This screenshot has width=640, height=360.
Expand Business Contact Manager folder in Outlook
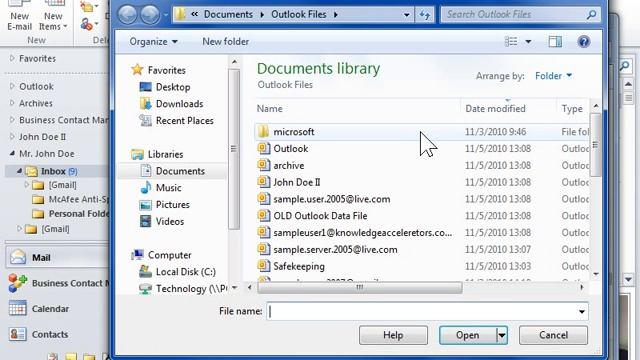[12, 120]
